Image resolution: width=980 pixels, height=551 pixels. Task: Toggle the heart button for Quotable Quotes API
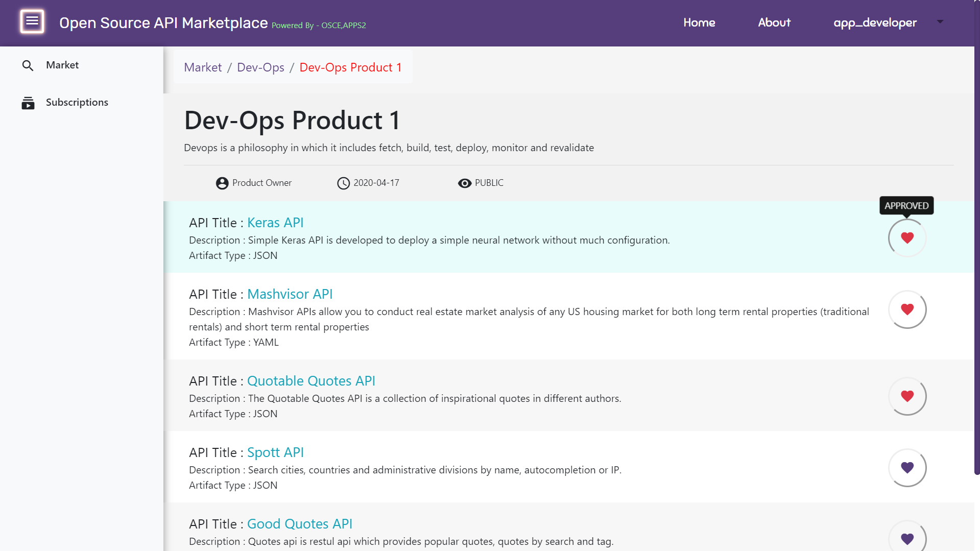point(907,396)
